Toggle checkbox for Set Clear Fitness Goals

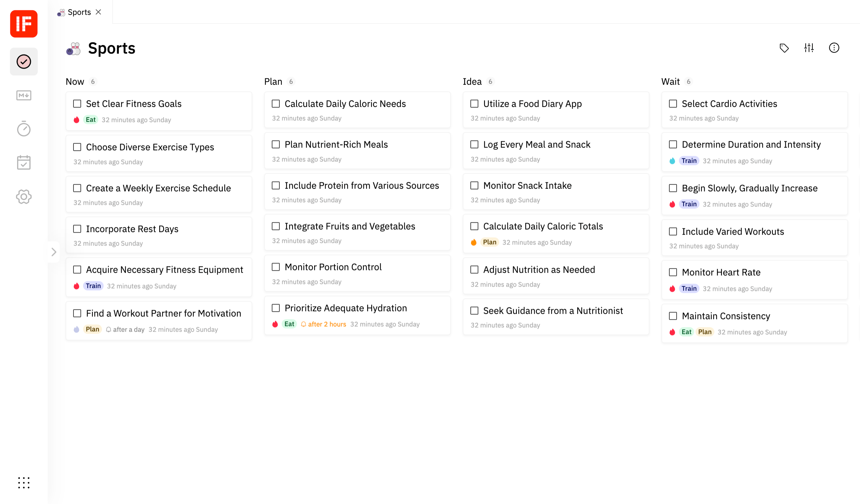pyautogui.click(x=77, y=103)
